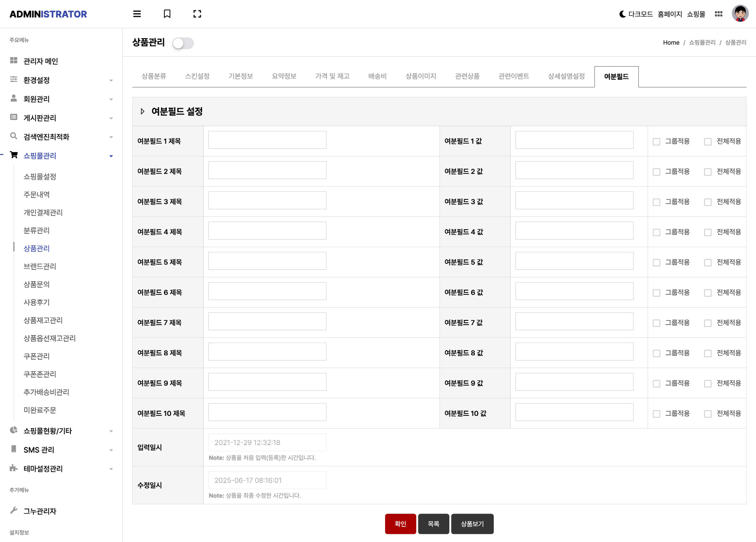The image size is (756, 542).
Task: Click 쇼핑몰관리 breadcrumb link
Action: click(x=702, y=43)
